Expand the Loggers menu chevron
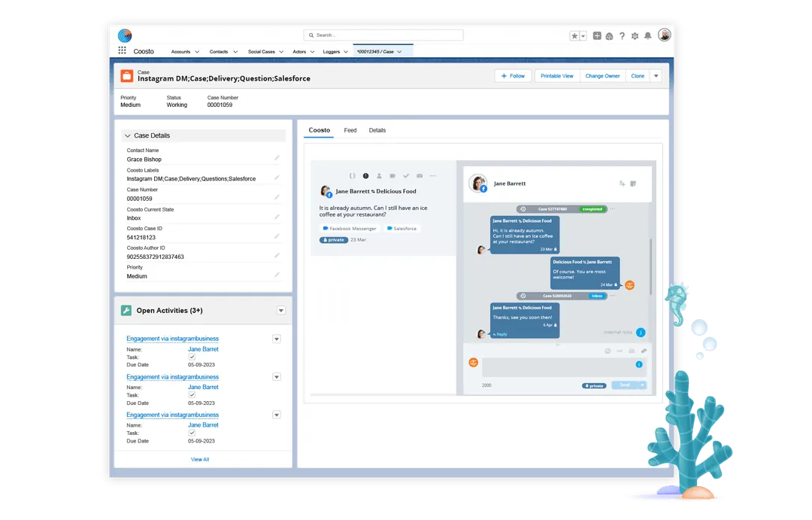Screen dimensions: 812x520 click(x=346, y=52)
